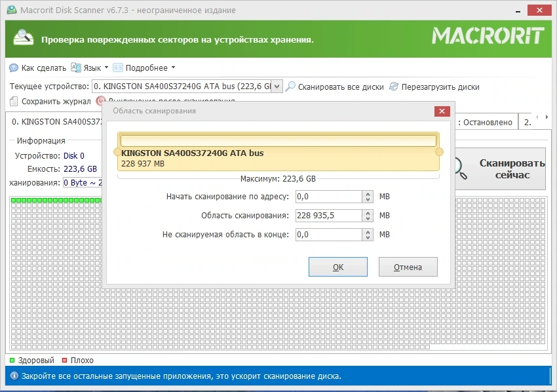The width and height of the screenshot is (557, 392).
Task: Click the 'Отмена' button
Action: (x=408, y=267)
